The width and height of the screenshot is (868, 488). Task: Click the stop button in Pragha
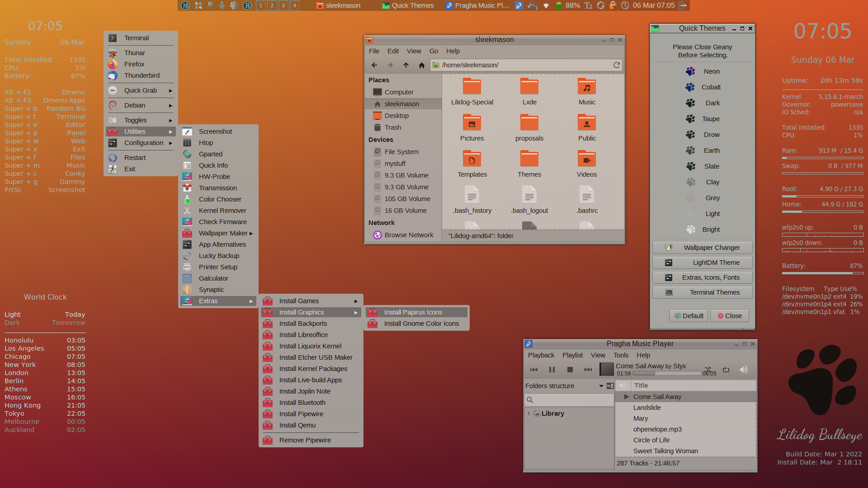[570, 370]
